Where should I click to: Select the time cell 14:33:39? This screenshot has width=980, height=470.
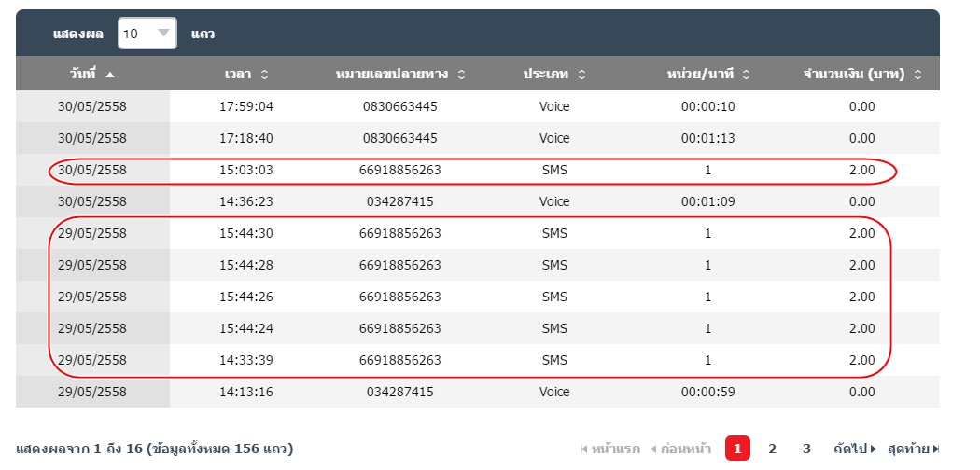246,360
